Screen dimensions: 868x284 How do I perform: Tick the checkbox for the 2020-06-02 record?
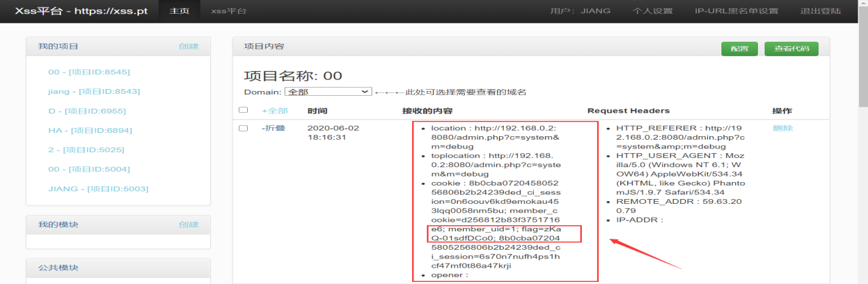coord(243,128)
